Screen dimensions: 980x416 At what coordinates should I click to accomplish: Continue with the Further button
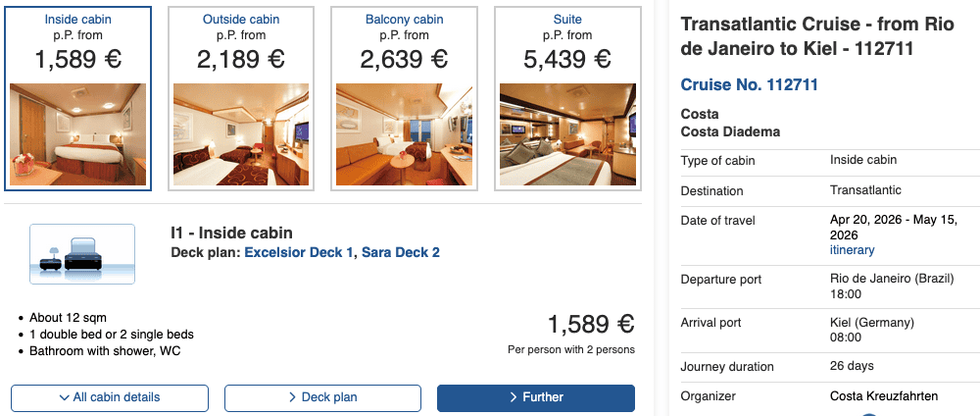click(x=536, y=397)
